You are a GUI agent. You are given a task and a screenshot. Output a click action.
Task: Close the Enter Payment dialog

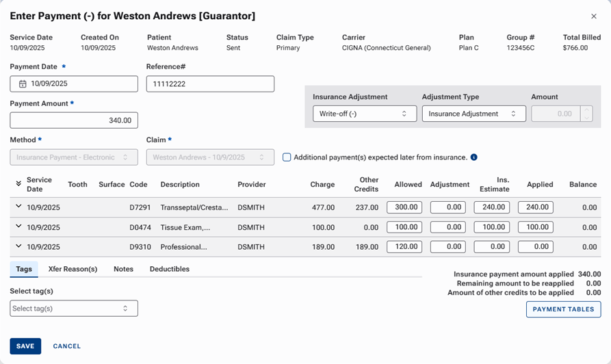click(x=593, y=16)
